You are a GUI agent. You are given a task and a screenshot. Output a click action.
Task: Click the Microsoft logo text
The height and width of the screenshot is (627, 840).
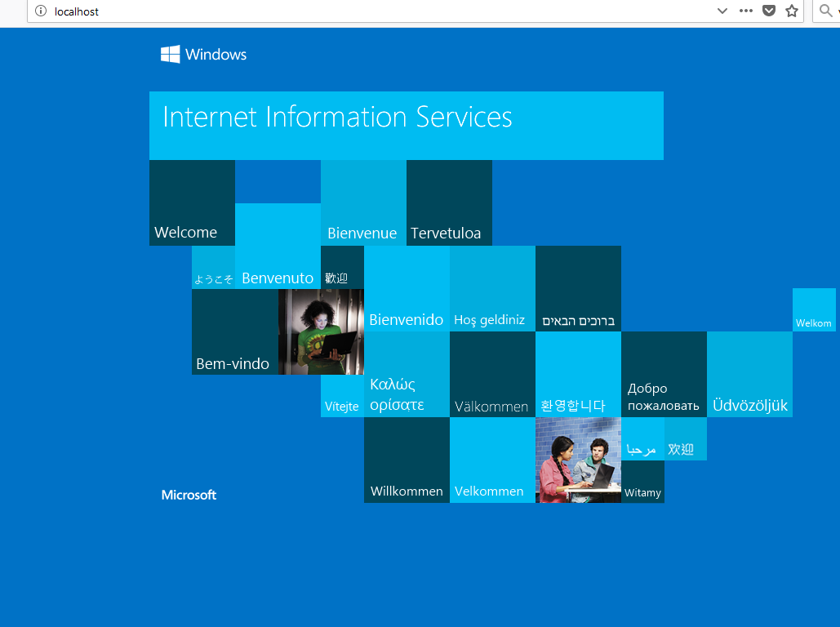coord(189,495)
